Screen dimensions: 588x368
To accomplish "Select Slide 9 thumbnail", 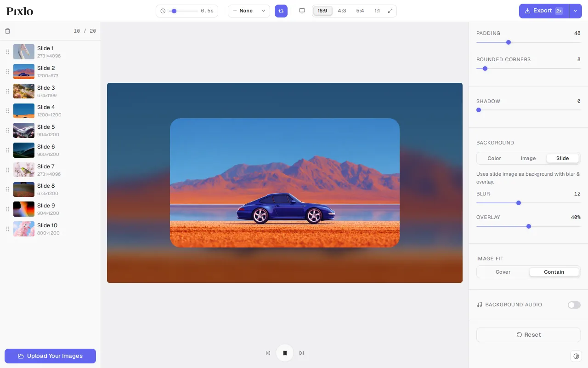I will click(24, 209).
